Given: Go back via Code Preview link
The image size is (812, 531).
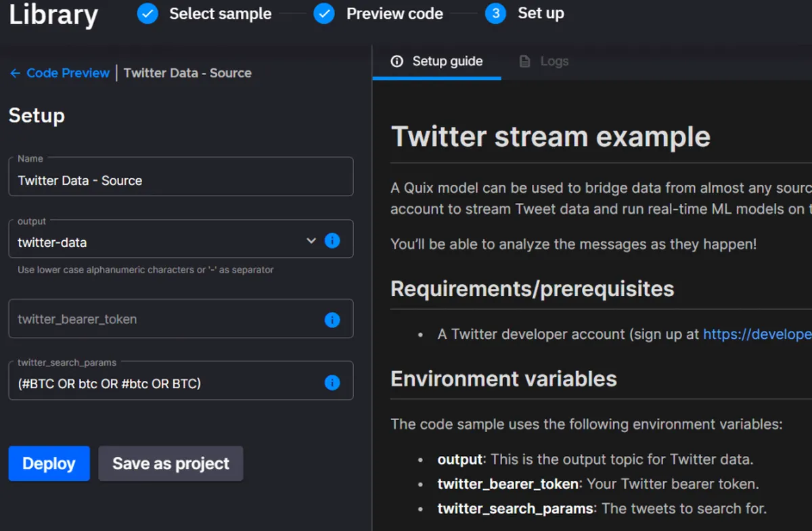Looking at the screenshot, I should (68, 73).
